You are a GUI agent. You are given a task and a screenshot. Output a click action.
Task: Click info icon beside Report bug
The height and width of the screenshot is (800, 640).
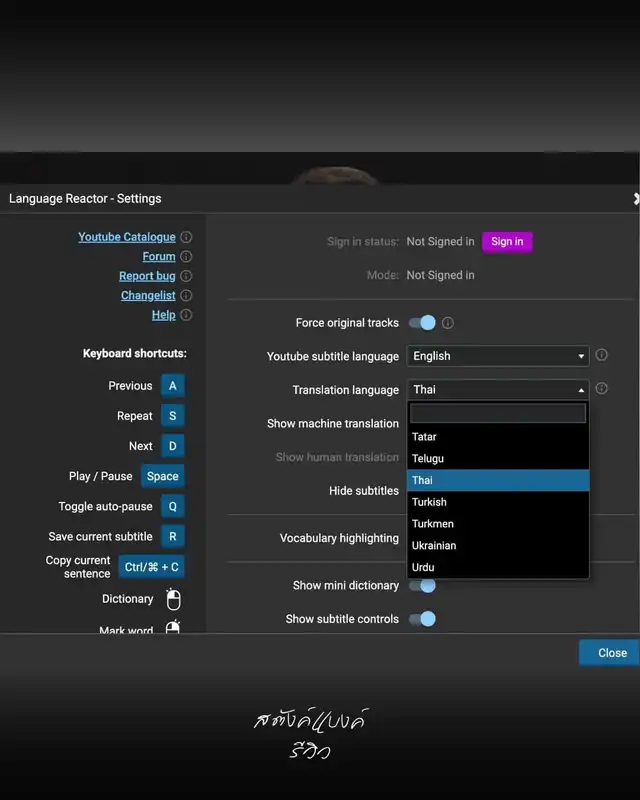186,276
